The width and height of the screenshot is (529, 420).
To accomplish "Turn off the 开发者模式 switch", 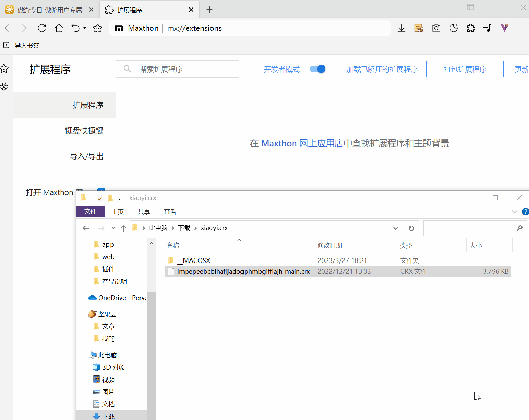I will click(318, 69).
